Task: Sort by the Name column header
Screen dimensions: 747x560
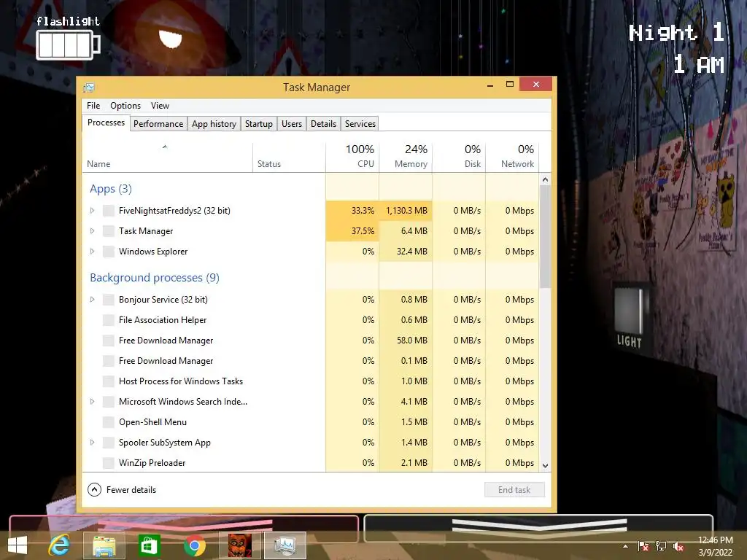Action: click(167, 157)
